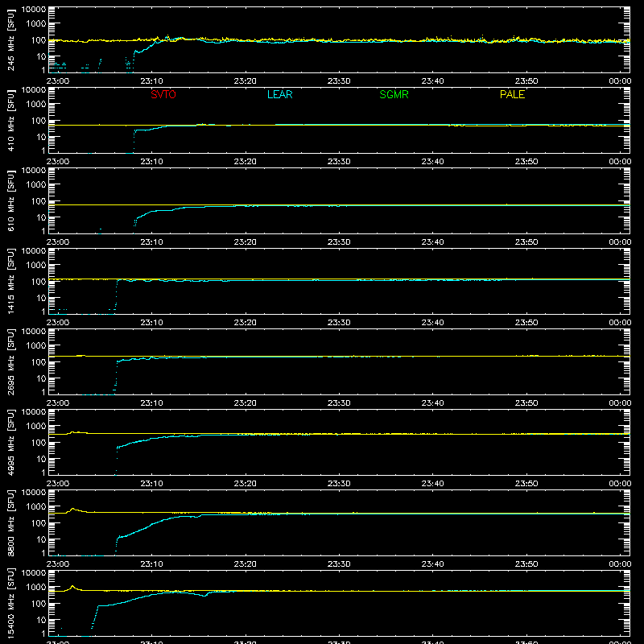Click the 00:00 time label under the 4995 MHz plot
This screenshot has width=644, height=644.
[620, 484]
